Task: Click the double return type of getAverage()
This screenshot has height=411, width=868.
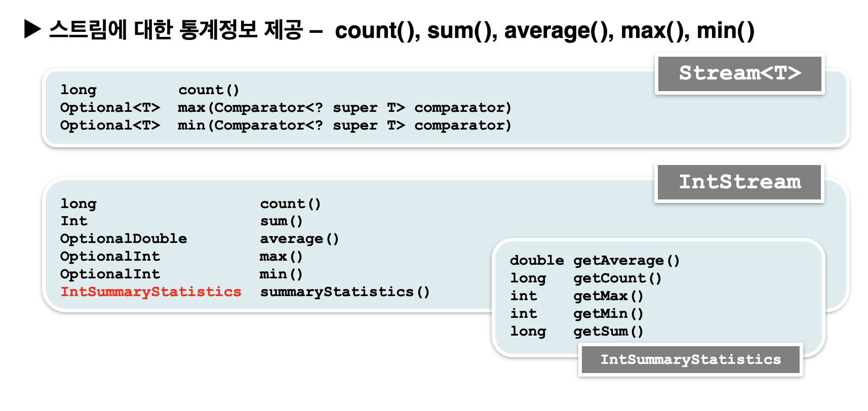Action: click(x=537, y=260)
